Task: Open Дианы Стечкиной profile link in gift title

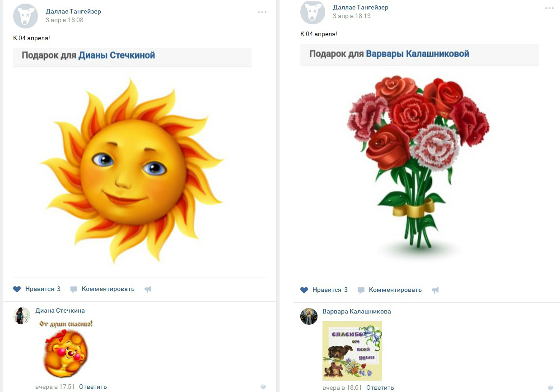Action: (117, 55)
